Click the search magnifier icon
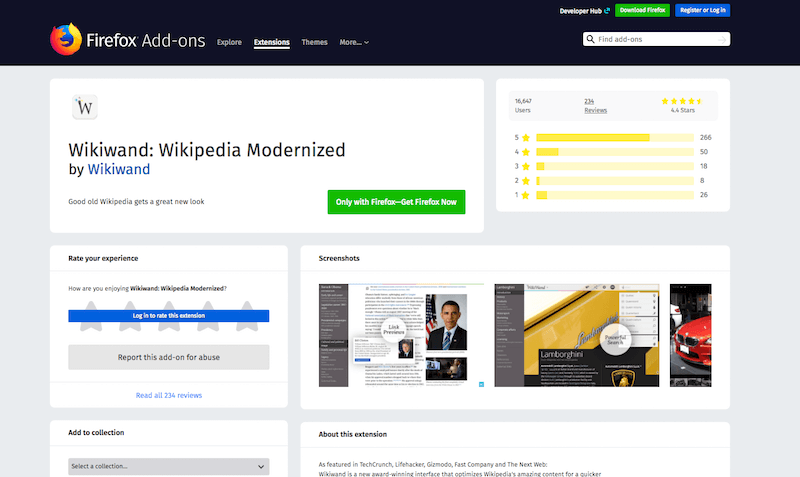The width and height of the screenshot is (800, 477). point(590,39)
